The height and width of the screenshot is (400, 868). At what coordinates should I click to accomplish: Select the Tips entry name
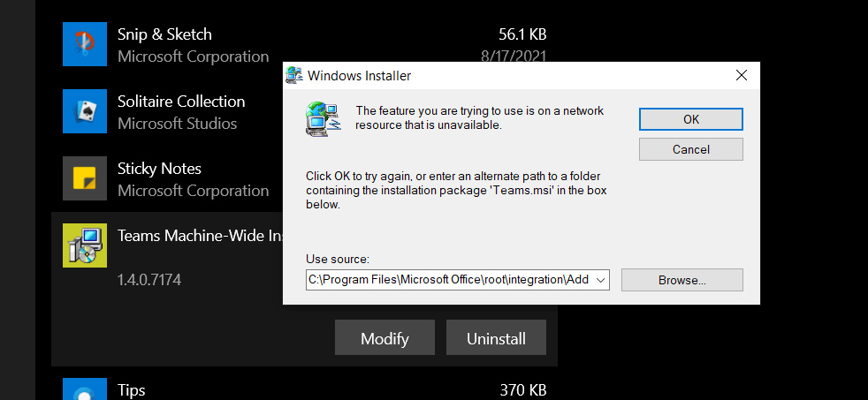[131, 390]
